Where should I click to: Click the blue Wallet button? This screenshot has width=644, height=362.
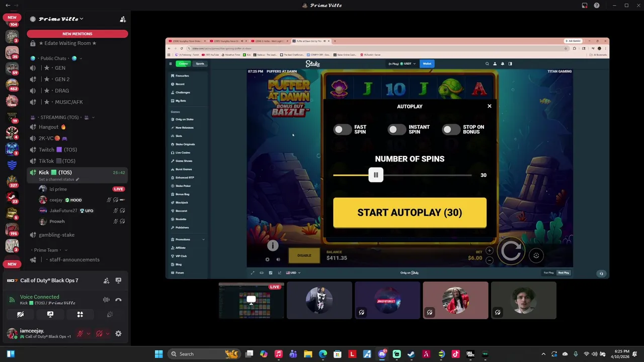click(427, 64)
